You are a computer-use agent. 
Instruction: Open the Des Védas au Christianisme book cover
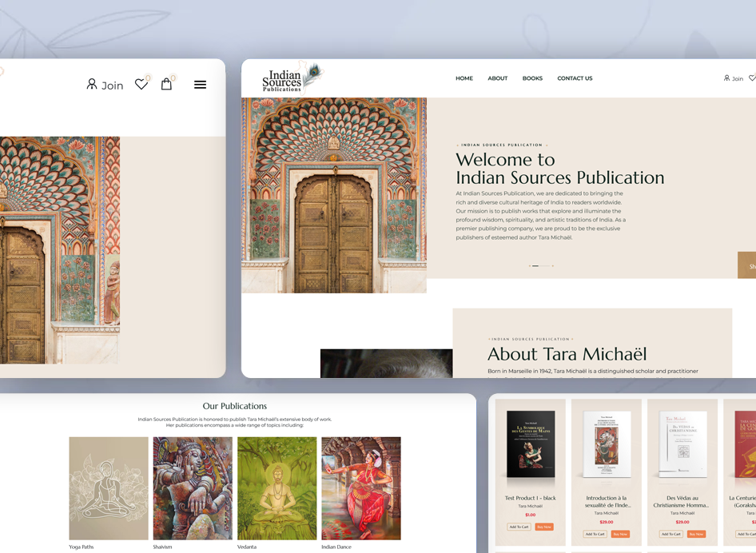682,444
